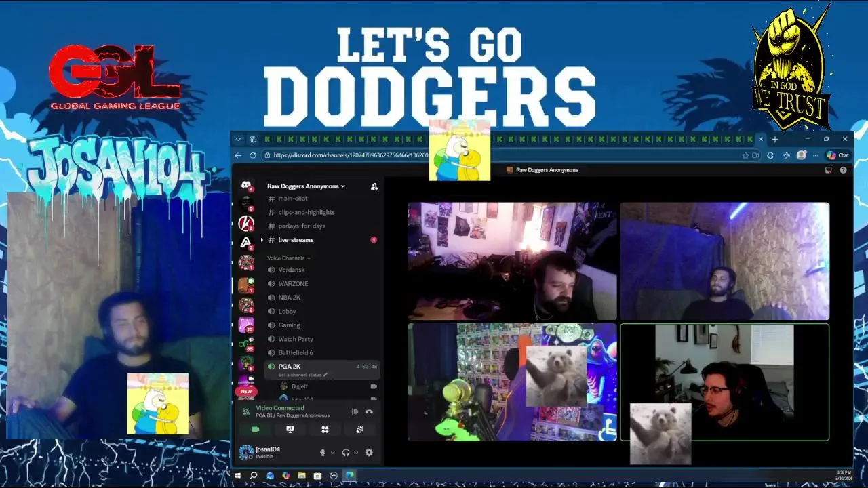This screenshot has height=488, width=868.
Task: Open the soundboard icon
Action: pos(359,429)
